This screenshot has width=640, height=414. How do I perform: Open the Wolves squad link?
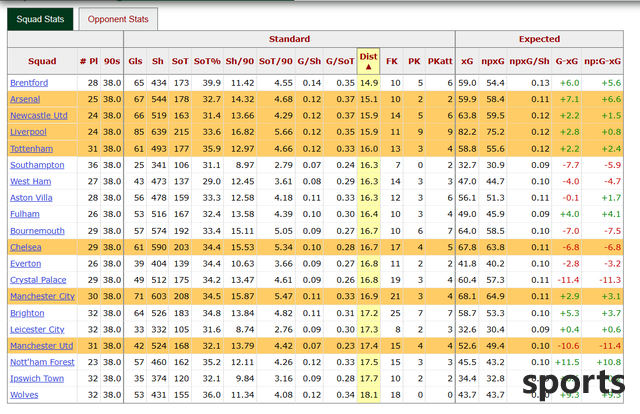(24, 395)
